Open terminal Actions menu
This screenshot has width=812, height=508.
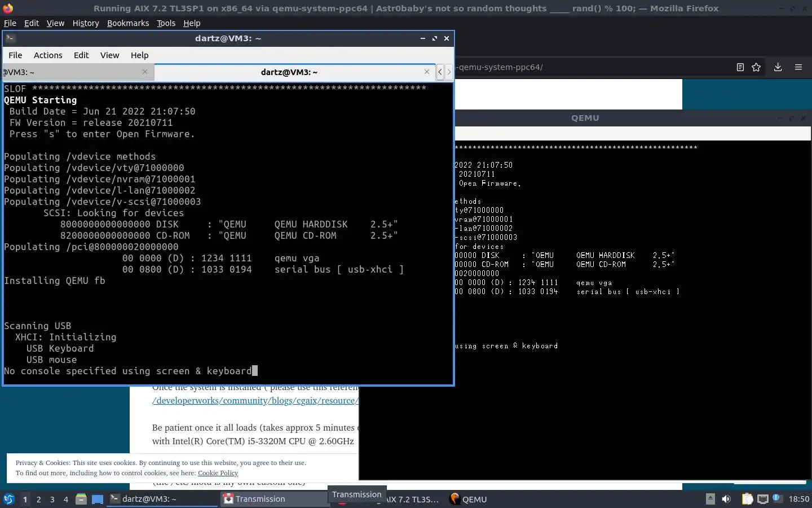[48, 55]
